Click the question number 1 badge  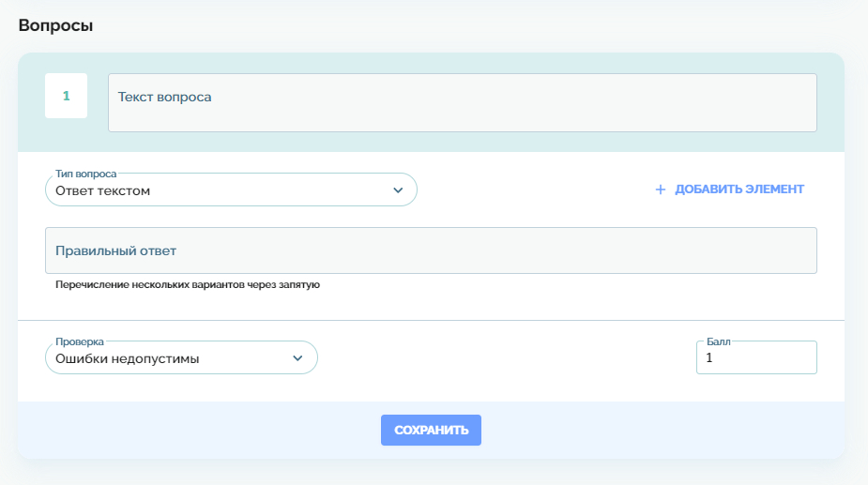pyautogui.click(x=66, y=96)
